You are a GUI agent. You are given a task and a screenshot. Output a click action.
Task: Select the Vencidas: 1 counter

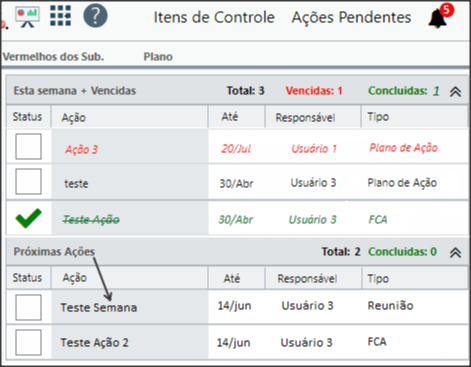point(314,91)
